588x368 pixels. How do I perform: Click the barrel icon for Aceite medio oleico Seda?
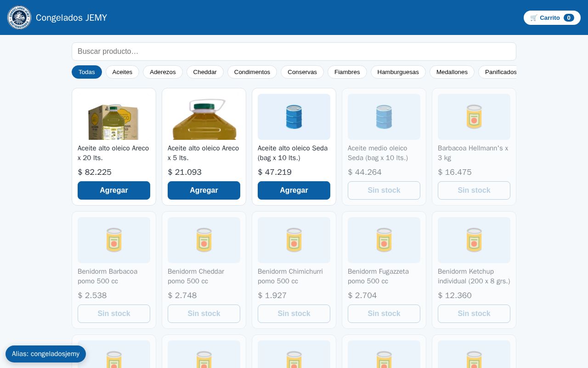384,117
